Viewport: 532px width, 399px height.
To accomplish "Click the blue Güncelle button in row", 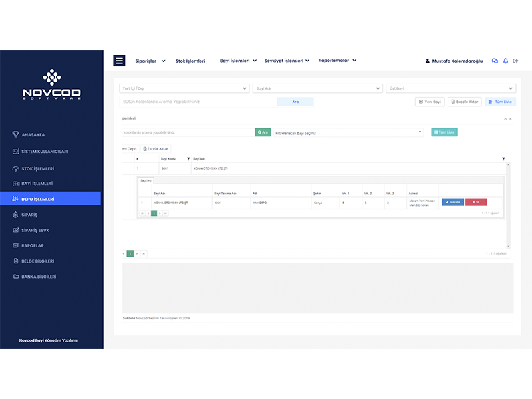I will (x=453, y=202).
